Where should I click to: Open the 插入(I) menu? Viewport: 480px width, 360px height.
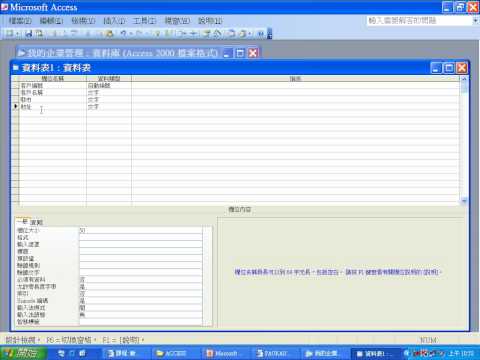click(114, 21)
